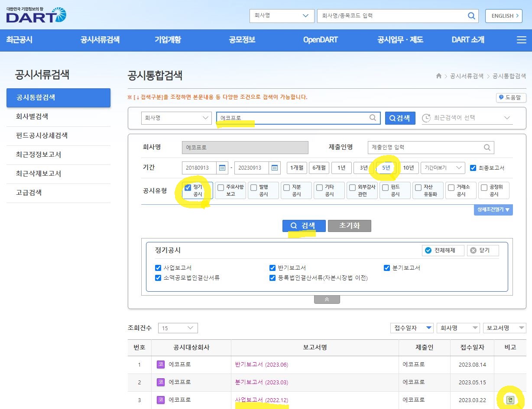Uncheck the 최종보고서 checkbox
Image resolution: width=532 pixels, height=409 pixels.
click(x=473, y=168)
